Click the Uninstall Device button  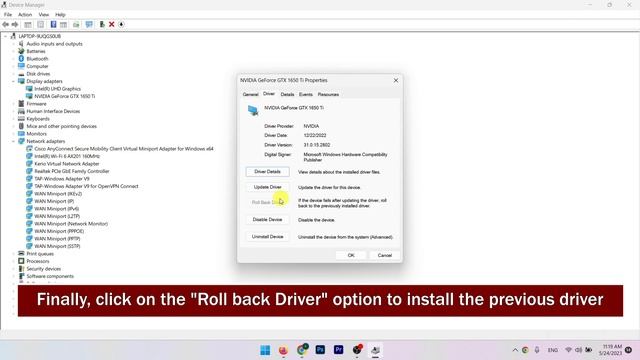click(267, 237)
